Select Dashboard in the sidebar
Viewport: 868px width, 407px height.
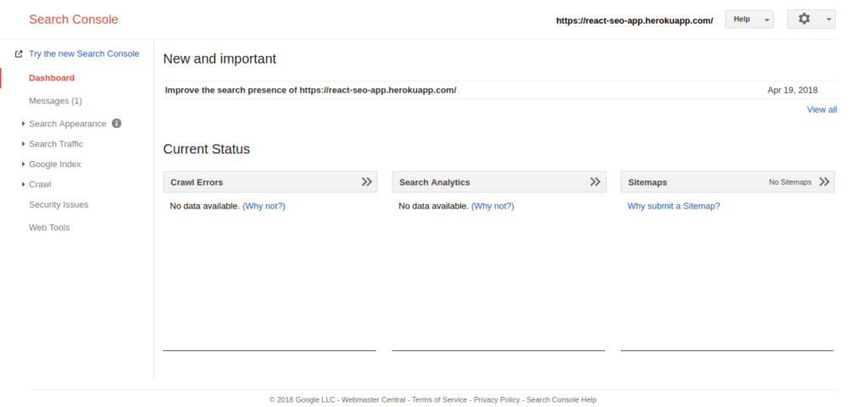pos(52,78)
